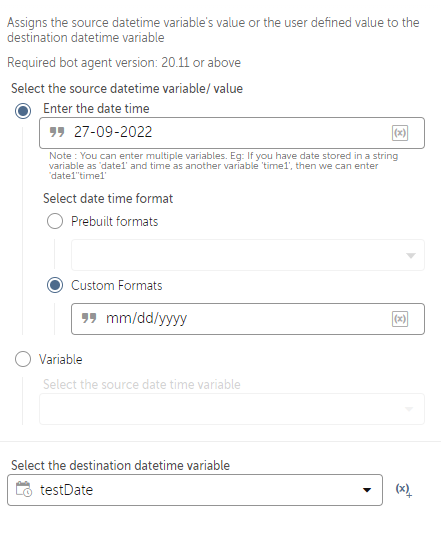This screenshot has height=545, width=441.
Task: Open the Prebuilt formats dropdown
Action: (248, 255)
